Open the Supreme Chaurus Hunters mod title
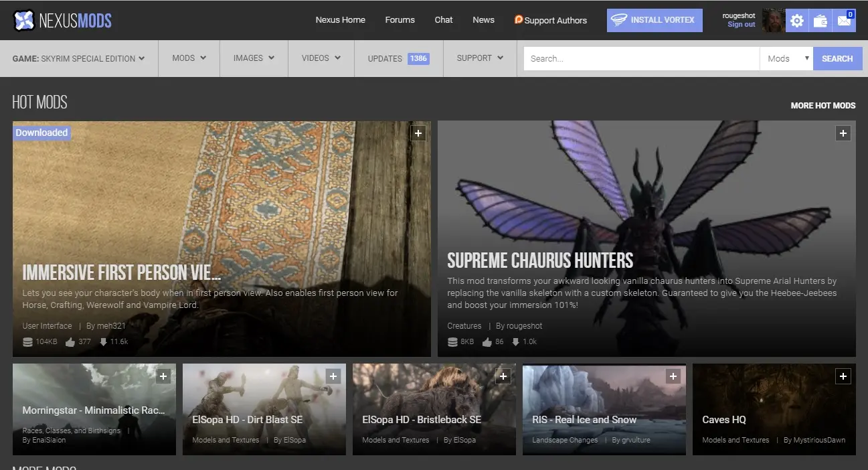The height and width of the screenshot is (470, 868). pos(540,260)
